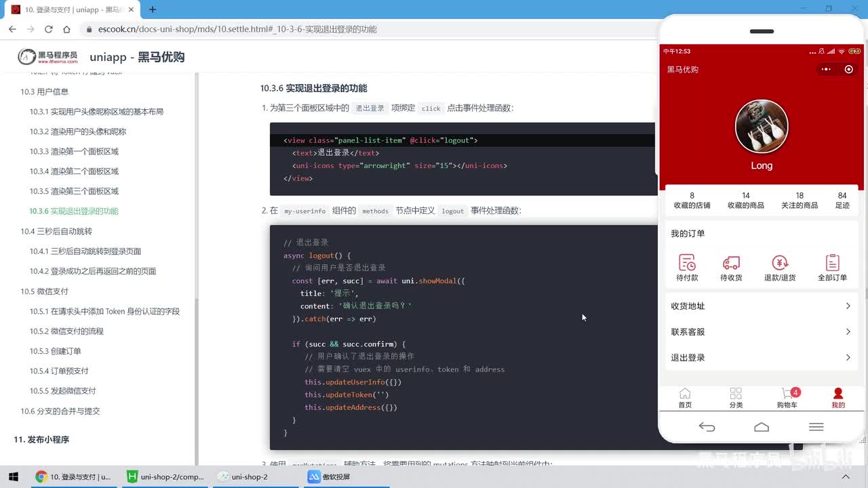Open the Windows Start menu
The width and height of the screenshot is (868, 488).
tap(13, 476)
